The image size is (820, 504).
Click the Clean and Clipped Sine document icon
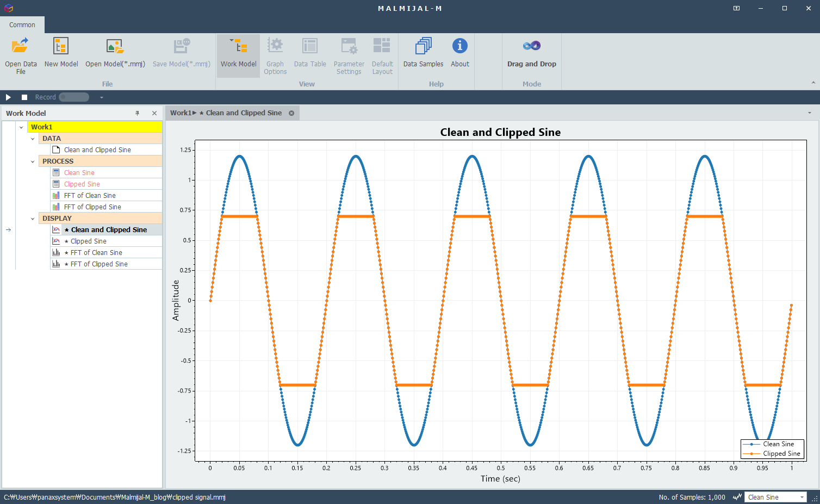pyautogui.click(x=56, y=150)
